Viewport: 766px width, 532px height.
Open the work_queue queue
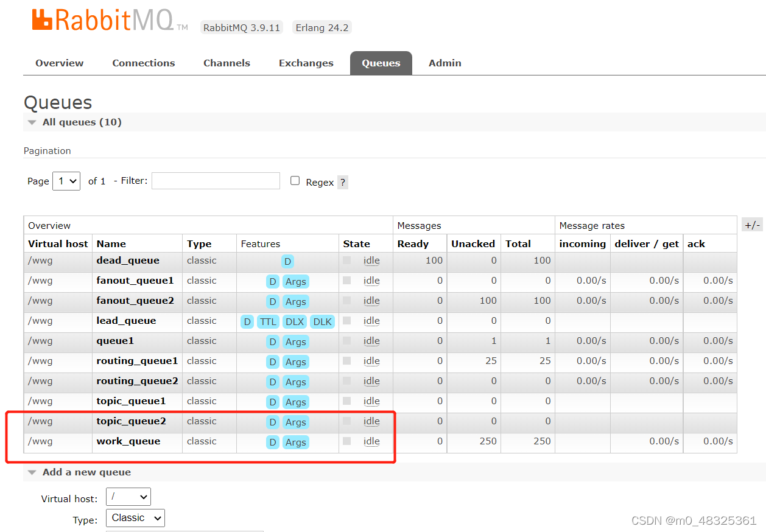(x=128, y=441)
